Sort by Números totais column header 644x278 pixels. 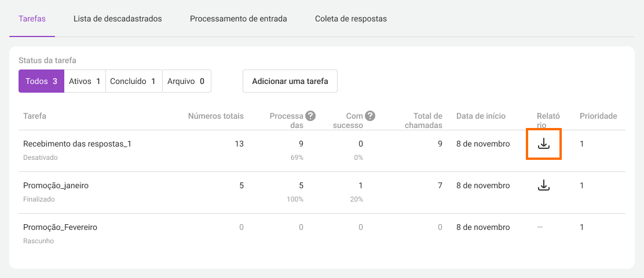(x=215, y=116)
